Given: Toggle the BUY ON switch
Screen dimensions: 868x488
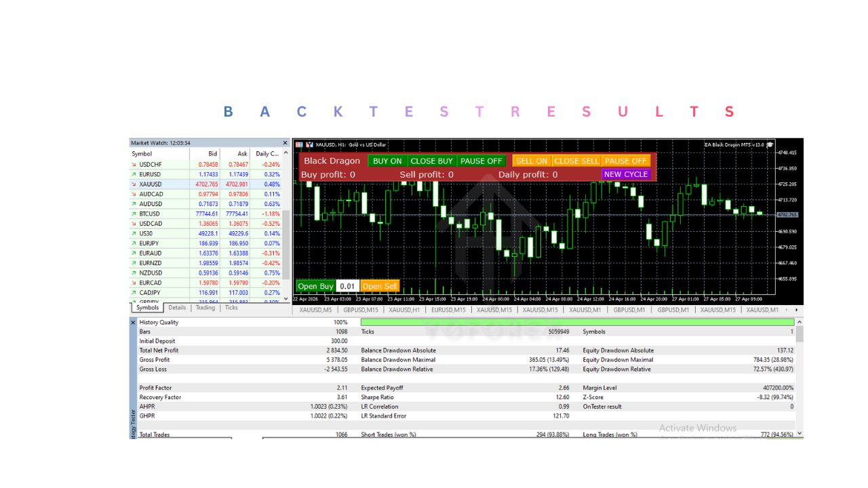Looking at the screenshot, I should tap(387, 161).
